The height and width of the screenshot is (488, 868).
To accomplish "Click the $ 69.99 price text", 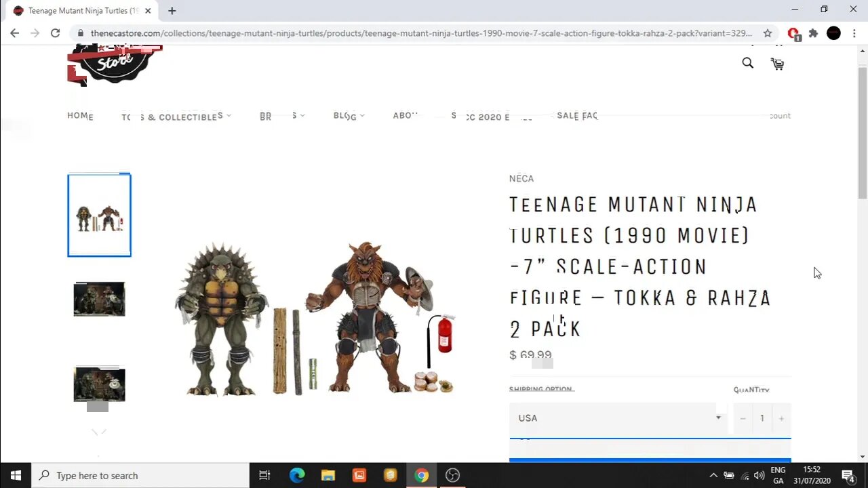I will coord(530,355).
